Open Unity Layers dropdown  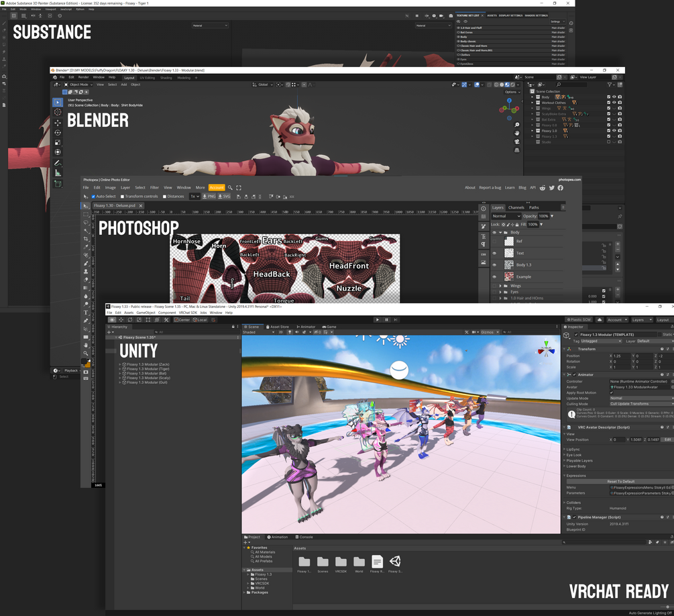pos(641,319)
